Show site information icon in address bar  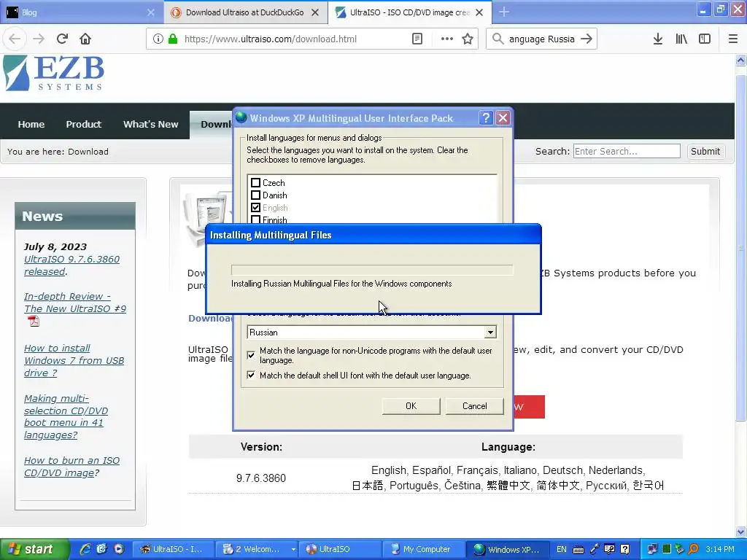[158, 39]
